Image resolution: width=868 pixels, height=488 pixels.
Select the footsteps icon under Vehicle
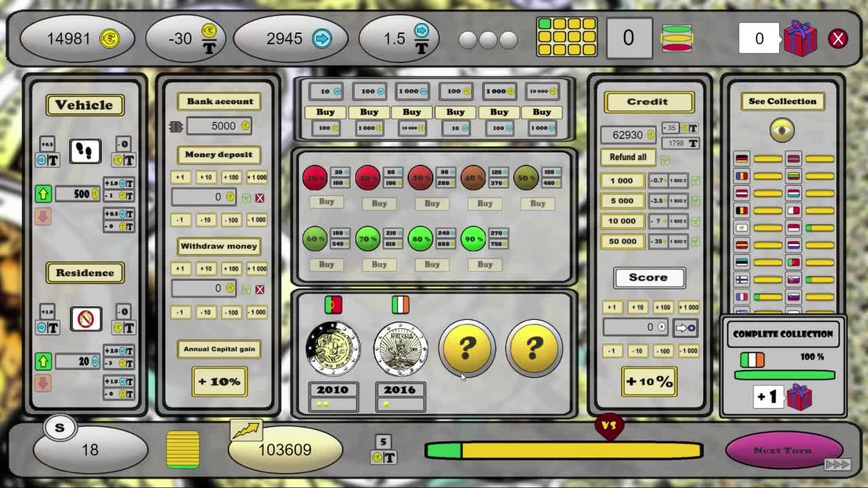[x=85, y=151]
